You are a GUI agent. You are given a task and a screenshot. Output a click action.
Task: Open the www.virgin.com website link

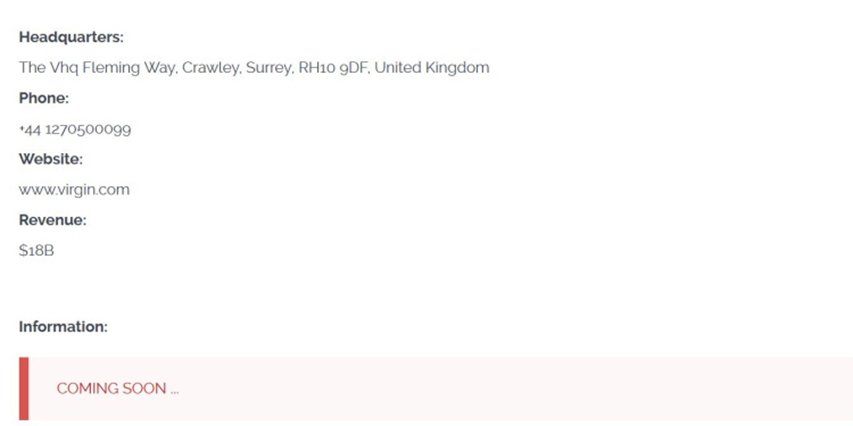[x=75, y=190]
